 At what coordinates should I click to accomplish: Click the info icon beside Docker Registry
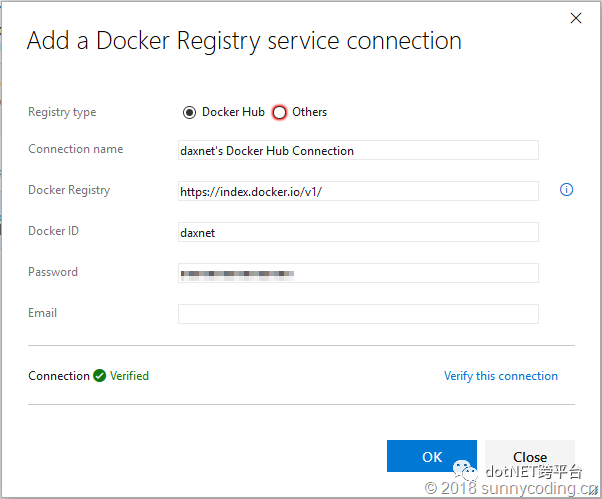pos(567,189)
